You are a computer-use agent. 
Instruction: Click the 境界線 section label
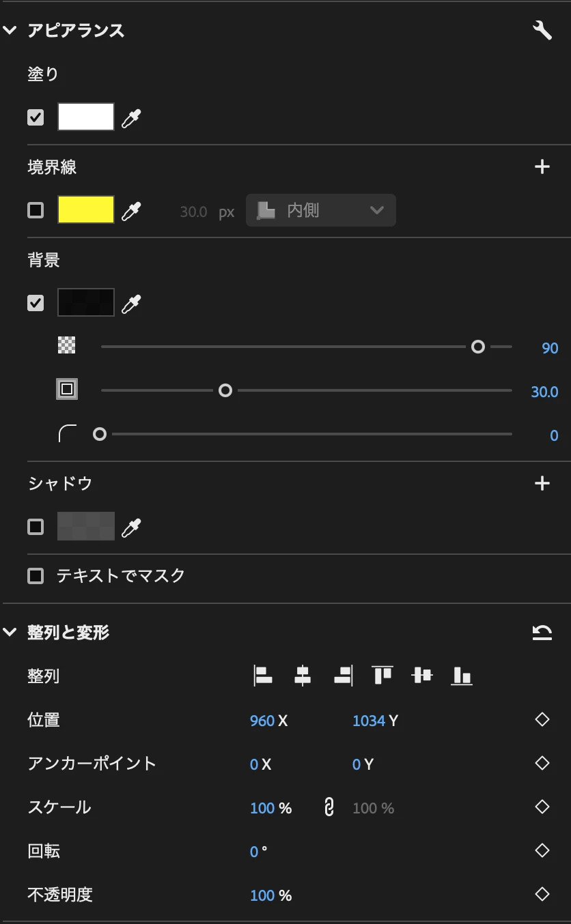[x=52, y=167]
